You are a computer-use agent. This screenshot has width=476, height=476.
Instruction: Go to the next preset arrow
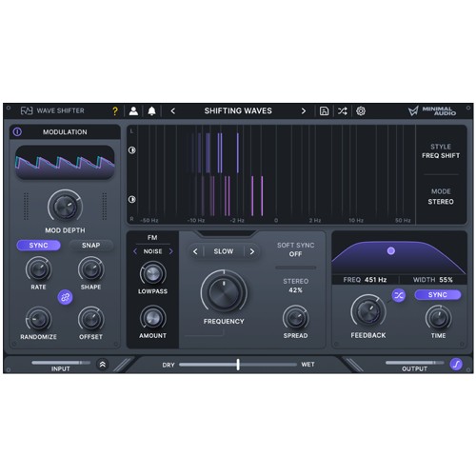[304, 111]
